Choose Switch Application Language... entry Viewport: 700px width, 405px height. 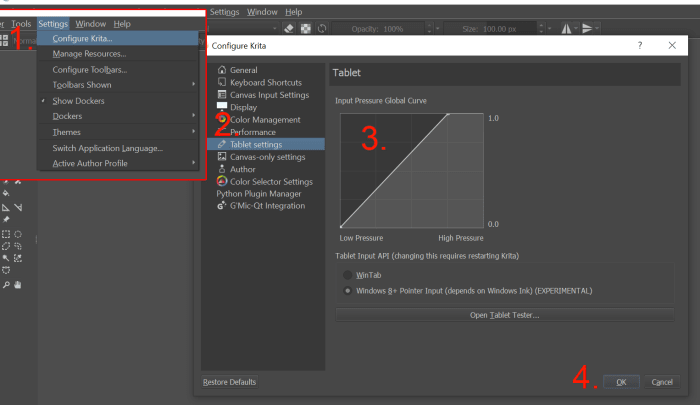[118, 148]
